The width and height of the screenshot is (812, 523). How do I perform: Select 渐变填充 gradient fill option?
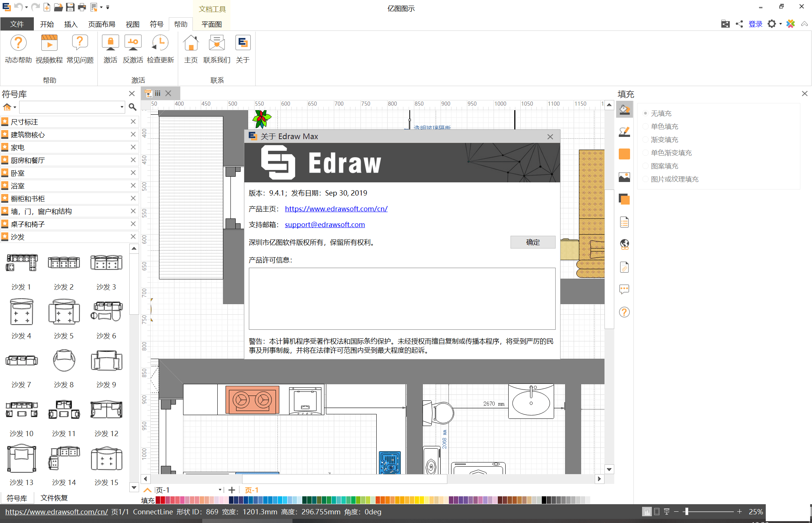661,139
